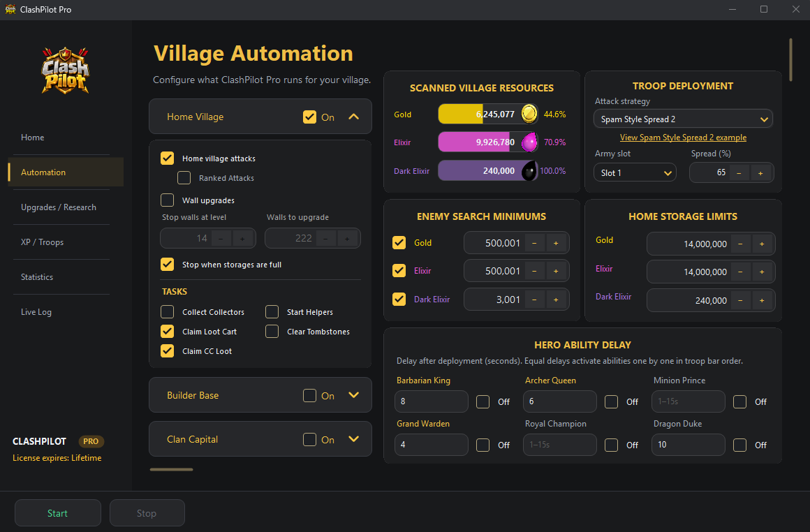Open View Spam Style Spread 2 example link
This screenshot has width=810, height=532.
tap(683, 138)
